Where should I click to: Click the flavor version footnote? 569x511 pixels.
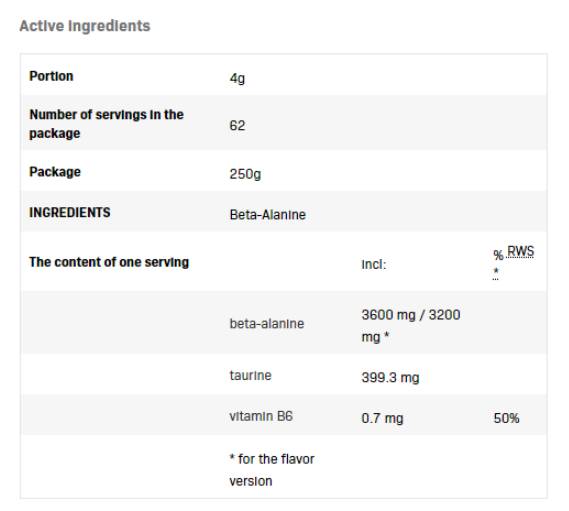[272, 470]
